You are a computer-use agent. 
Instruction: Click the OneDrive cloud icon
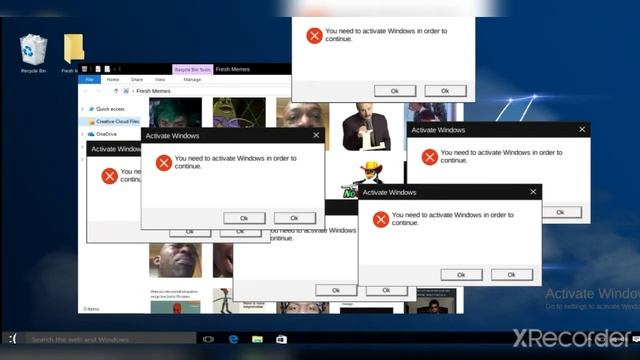(x=91, y=134)
